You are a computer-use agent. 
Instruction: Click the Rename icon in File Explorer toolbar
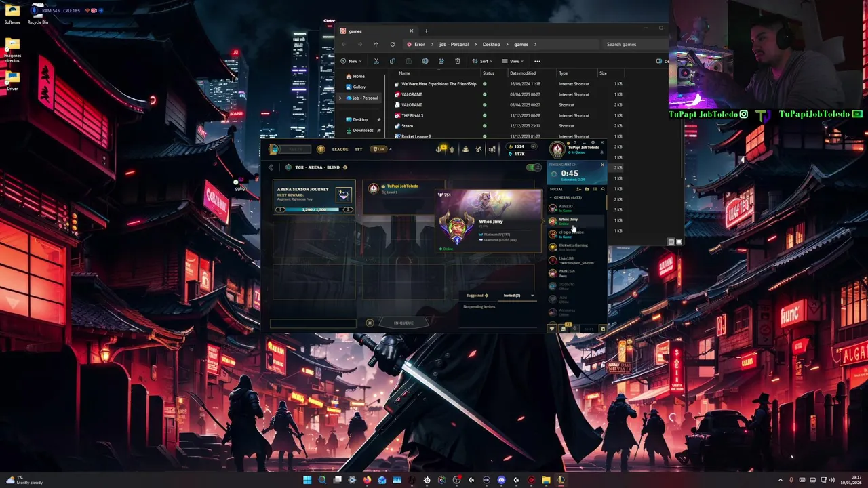pos(425,61)
